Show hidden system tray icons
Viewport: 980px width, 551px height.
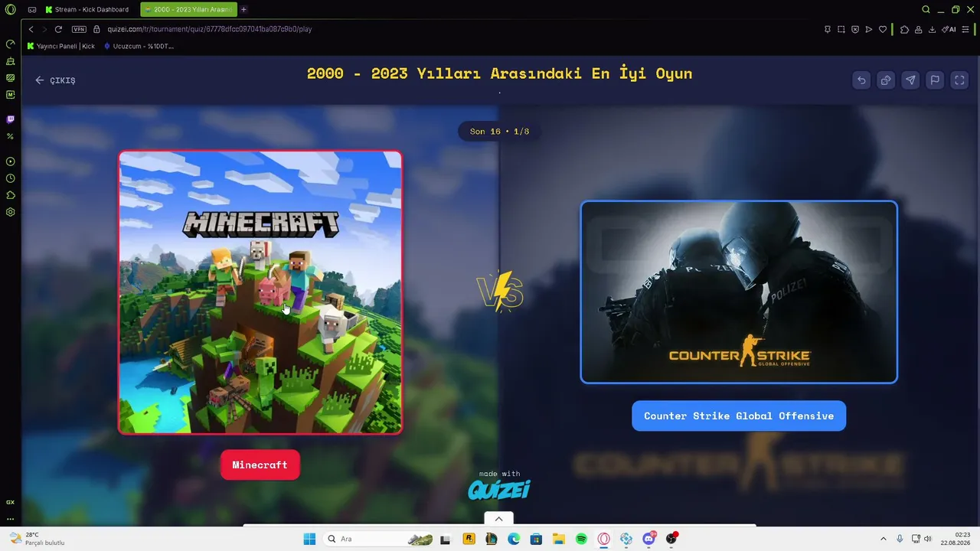point(883,539)
